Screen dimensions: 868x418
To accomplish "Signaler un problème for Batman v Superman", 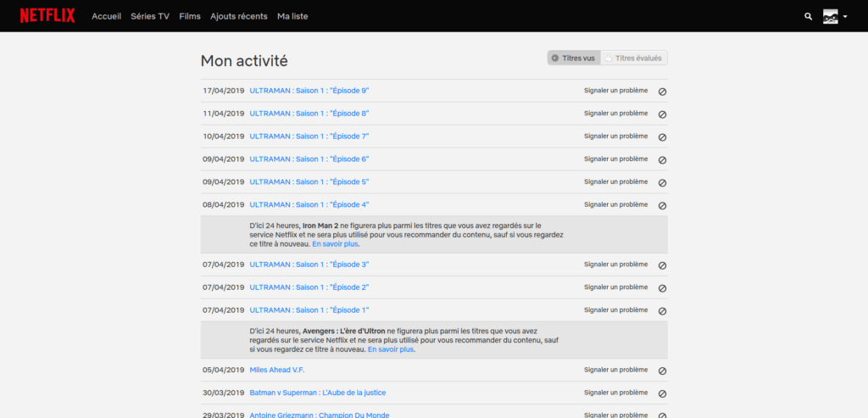I will coord(615,393).
